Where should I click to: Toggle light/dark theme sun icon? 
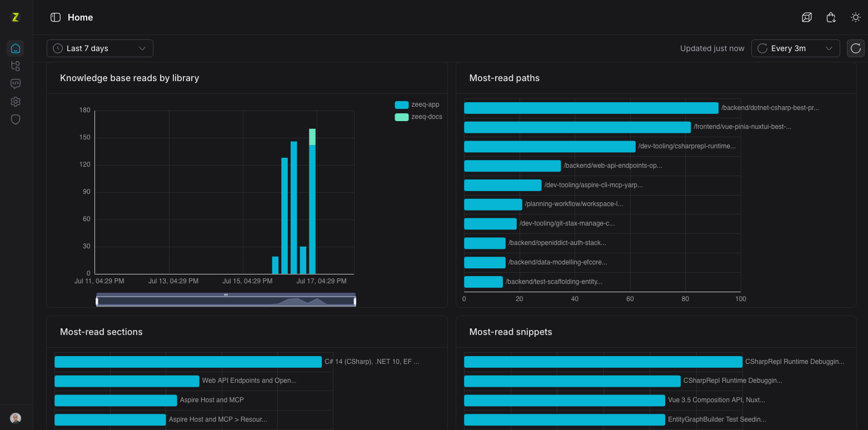pos(856,17)
